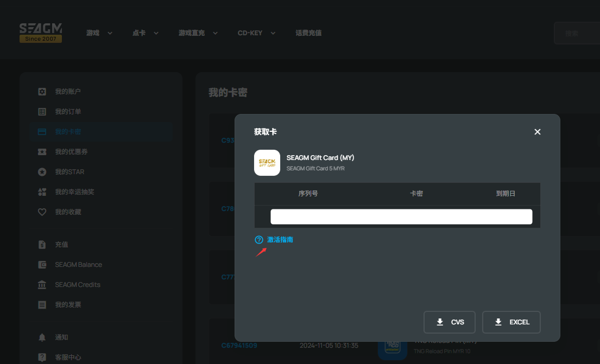The height and width of the screenshot is (364, 600).
Task: Open 通知 in the sidebar
Action: (61, 337)
